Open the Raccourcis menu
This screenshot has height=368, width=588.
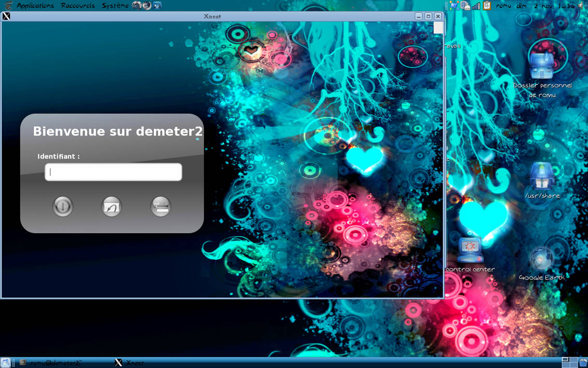(x=77, y=5)
